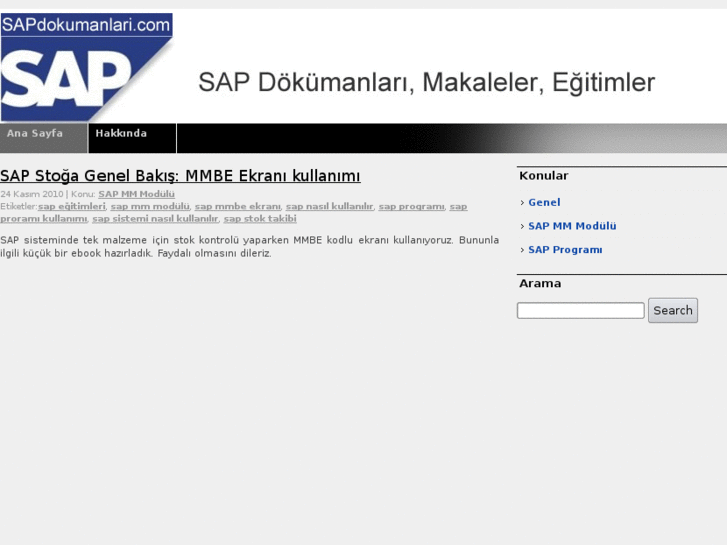Select the sap mm modülü tag
The width and height of the screenshot is (727, 545).
[x=150, y=206]
